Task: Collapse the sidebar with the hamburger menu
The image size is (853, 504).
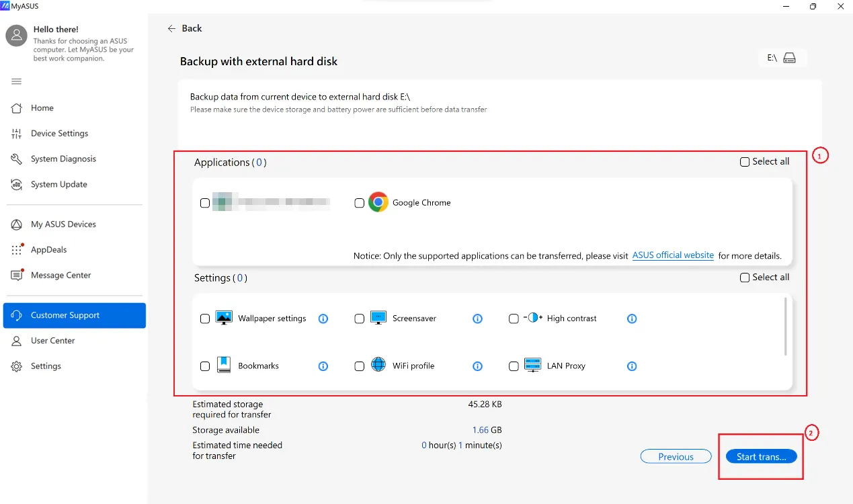Action: coord(15,81)
